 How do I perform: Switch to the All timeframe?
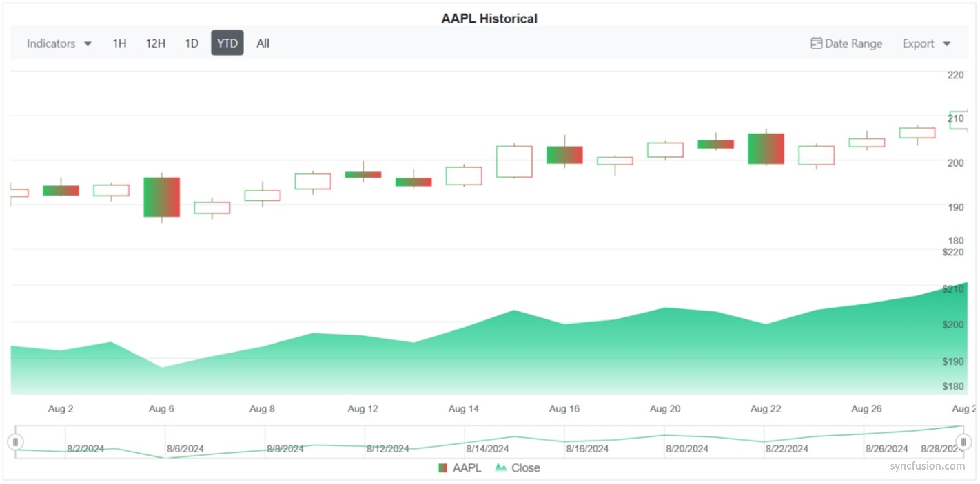click(x=263, y=43)
